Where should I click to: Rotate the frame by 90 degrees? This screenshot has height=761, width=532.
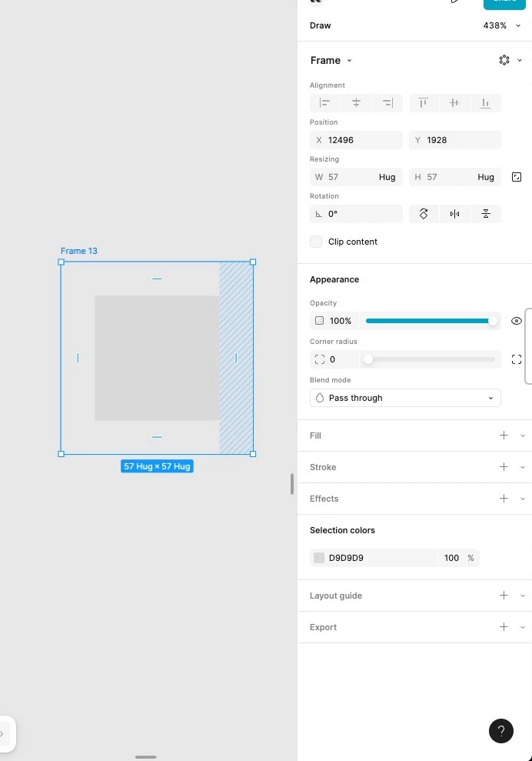click(x=424, y=214)
